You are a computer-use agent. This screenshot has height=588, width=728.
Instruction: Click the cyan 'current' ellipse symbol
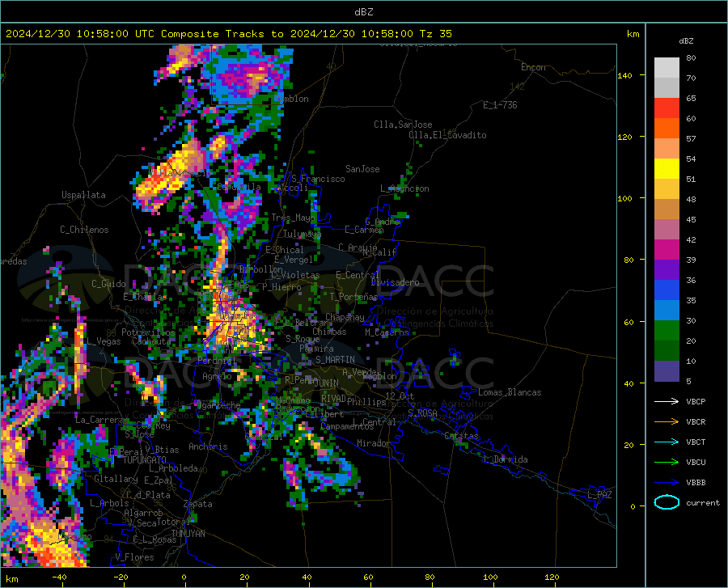tap(667, 502)
